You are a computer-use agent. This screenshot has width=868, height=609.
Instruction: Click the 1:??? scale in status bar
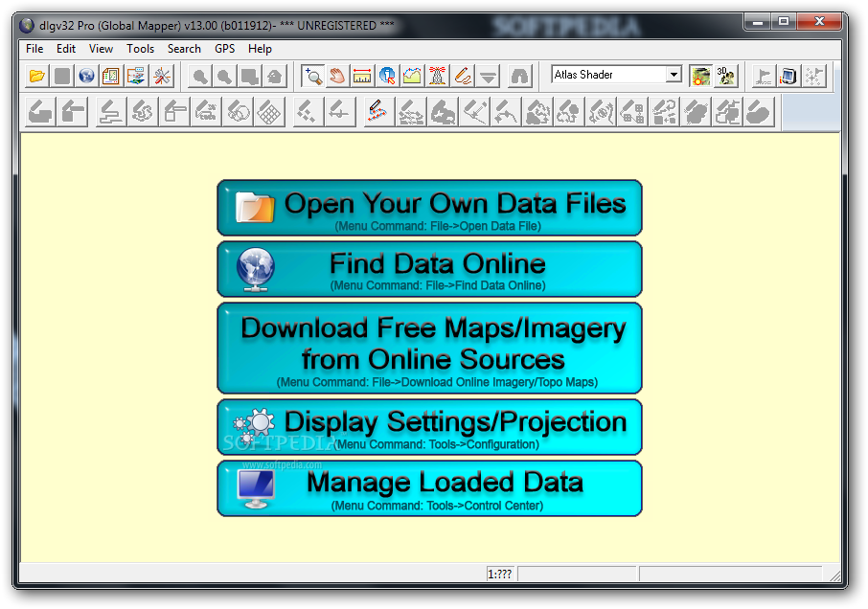coord(500,575)
